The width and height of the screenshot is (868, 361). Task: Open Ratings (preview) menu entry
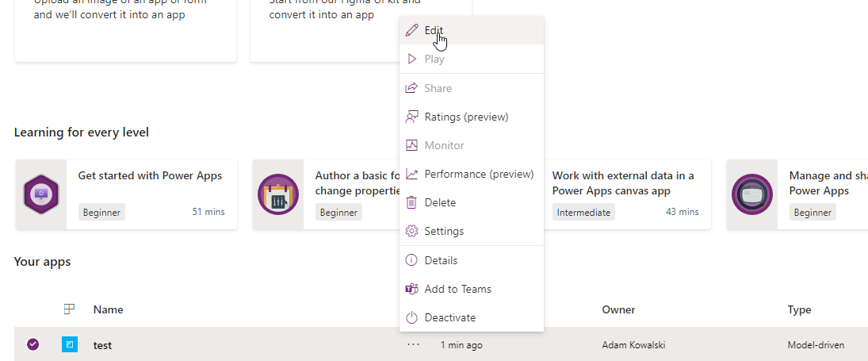pyautogui.click(x=471, y=117)
